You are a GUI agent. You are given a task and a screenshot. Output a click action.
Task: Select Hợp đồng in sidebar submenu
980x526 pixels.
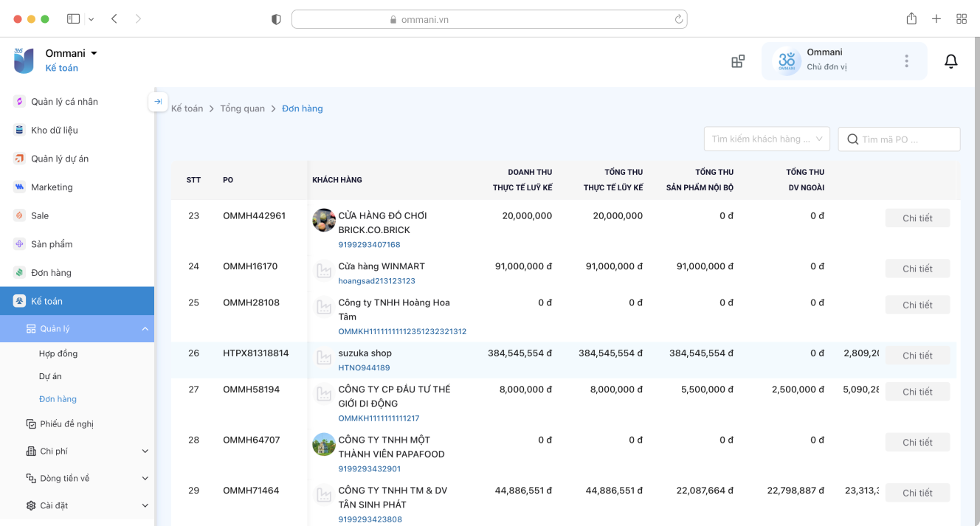click(x=58, y=354)
